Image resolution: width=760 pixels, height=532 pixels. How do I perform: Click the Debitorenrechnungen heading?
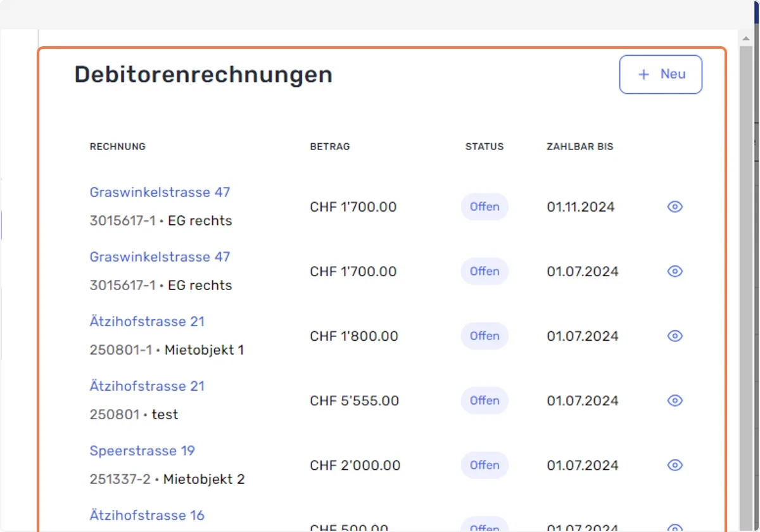(x=203, y=74)
